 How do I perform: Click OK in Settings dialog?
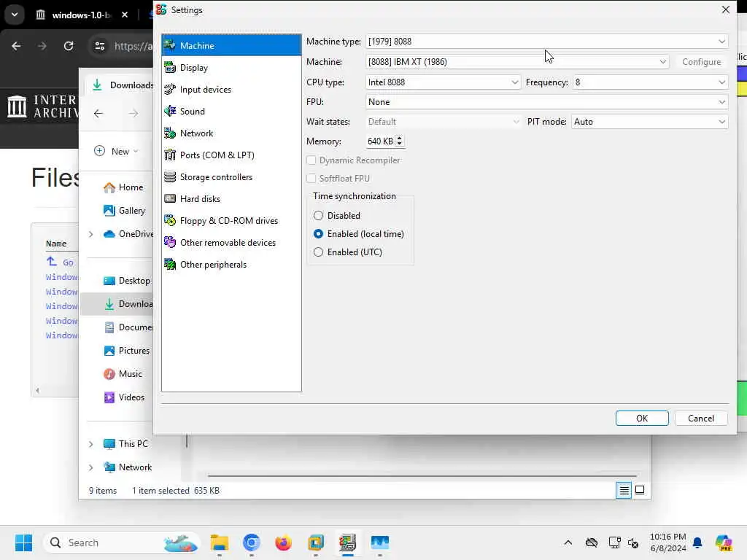pos(642,418)
